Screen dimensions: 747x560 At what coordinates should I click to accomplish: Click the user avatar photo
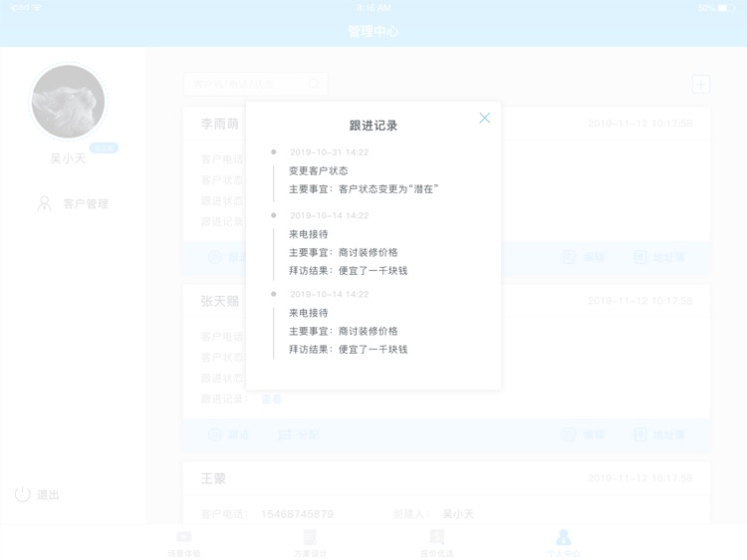[68, 102]
